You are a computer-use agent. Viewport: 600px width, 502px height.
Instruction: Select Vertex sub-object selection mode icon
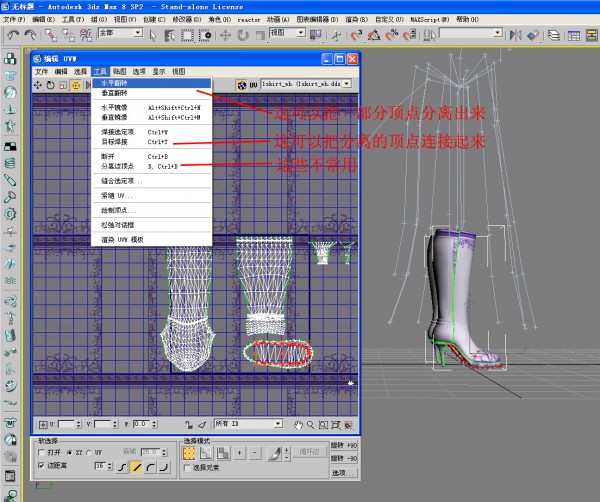(190, 454)
